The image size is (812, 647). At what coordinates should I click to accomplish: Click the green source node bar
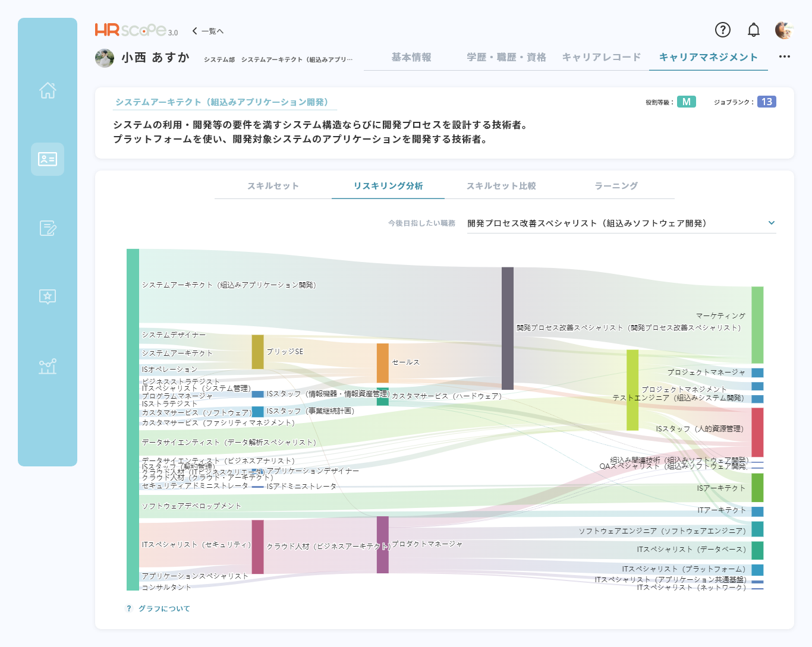click(133, 419)
